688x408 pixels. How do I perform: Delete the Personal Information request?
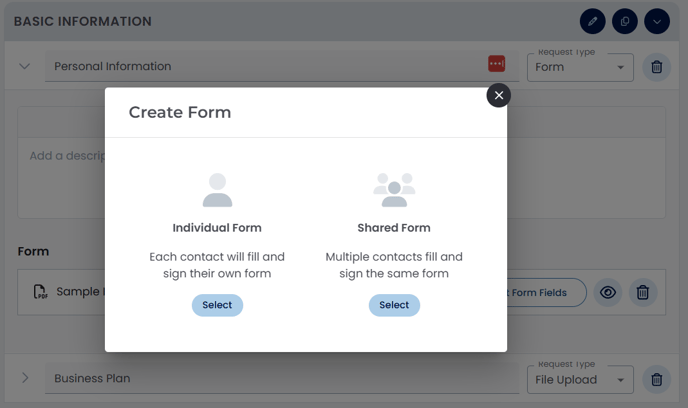657,67
